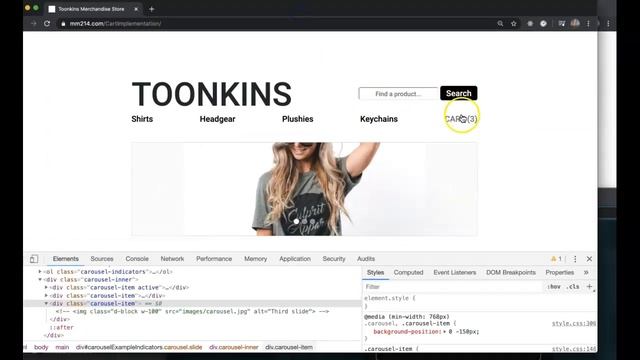This screenshot has width=640, height=360.
Task: Expand the background-position property triangle
Action: (x=444, y=332)
